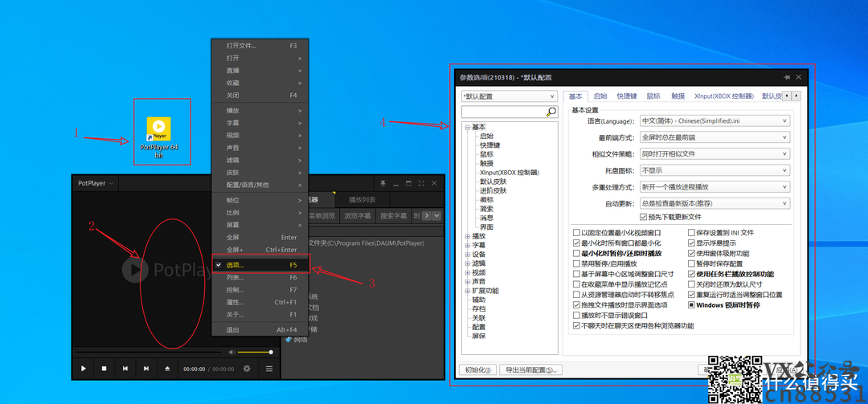Open the *默认配置 profile dropdown
This screenshot has width=868, height=404.
coord(510,96)
